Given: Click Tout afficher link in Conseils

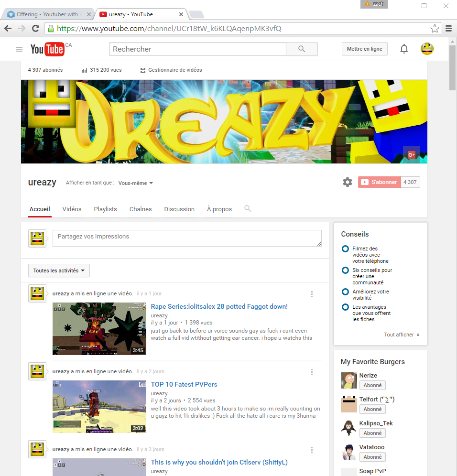Looking at the screenshot, I should pyautogui.click(x=402, y=335).
